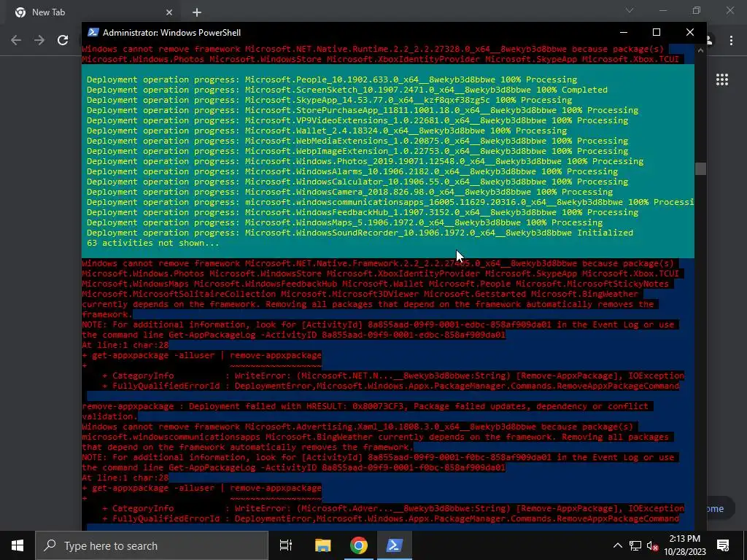Click the error line mentioning Microsoft.Advertising.Xaml
The height and width of the screenshot is (560, 747).
tap(357, 427)
